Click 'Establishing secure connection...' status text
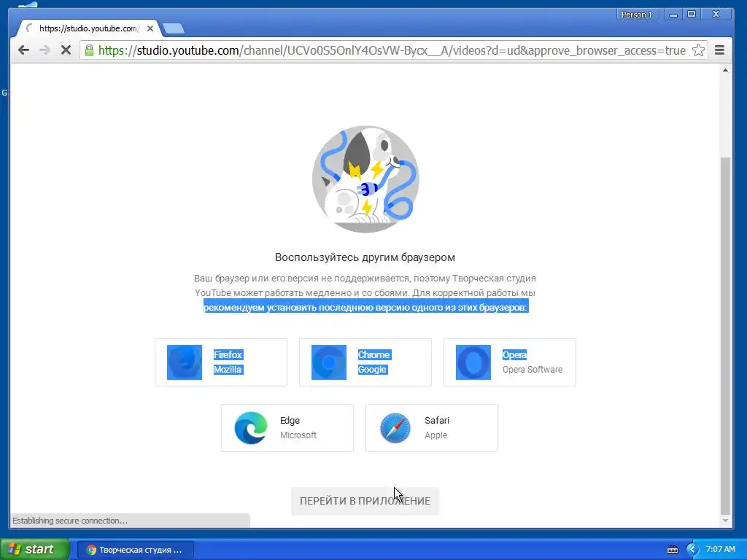This screenshot has height=560, width=747. [70, 521]
